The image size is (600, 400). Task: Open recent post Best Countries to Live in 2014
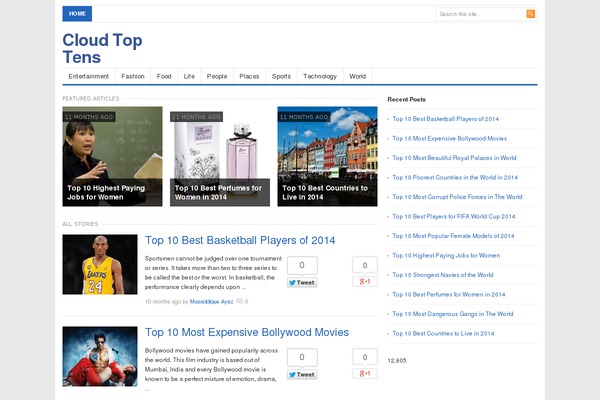pyautogui.click(x=443, y=334)
